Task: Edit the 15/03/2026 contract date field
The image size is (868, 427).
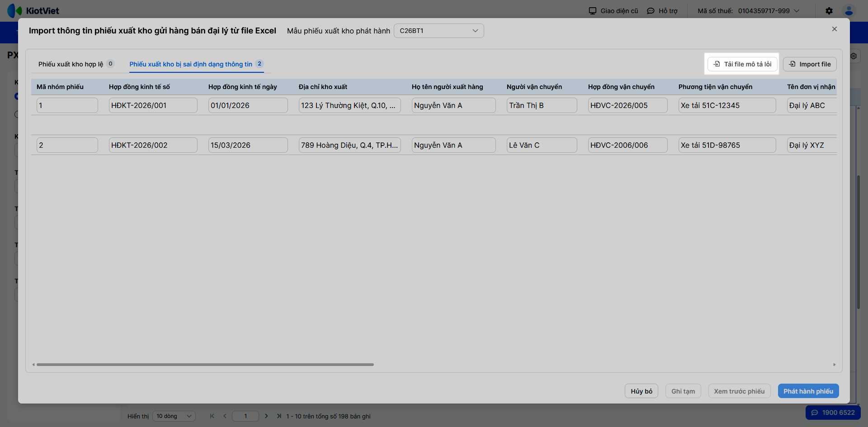Action: click(x=248, y=145)
